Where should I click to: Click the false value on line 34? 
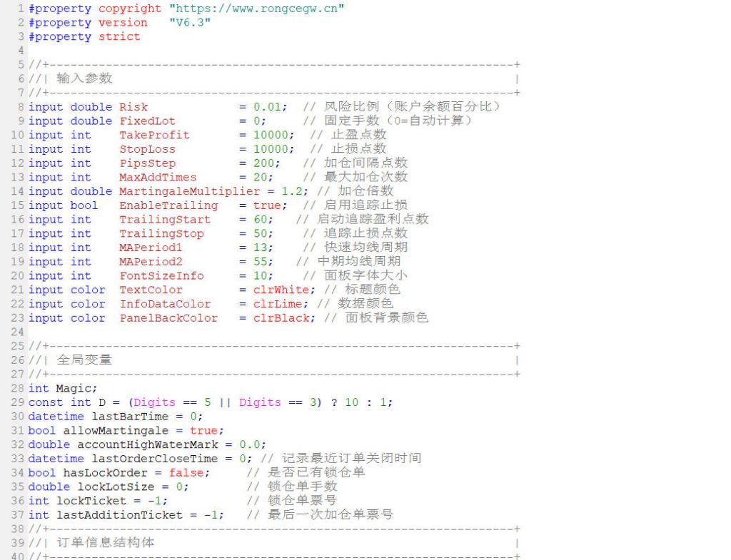[x=186, y=473]
